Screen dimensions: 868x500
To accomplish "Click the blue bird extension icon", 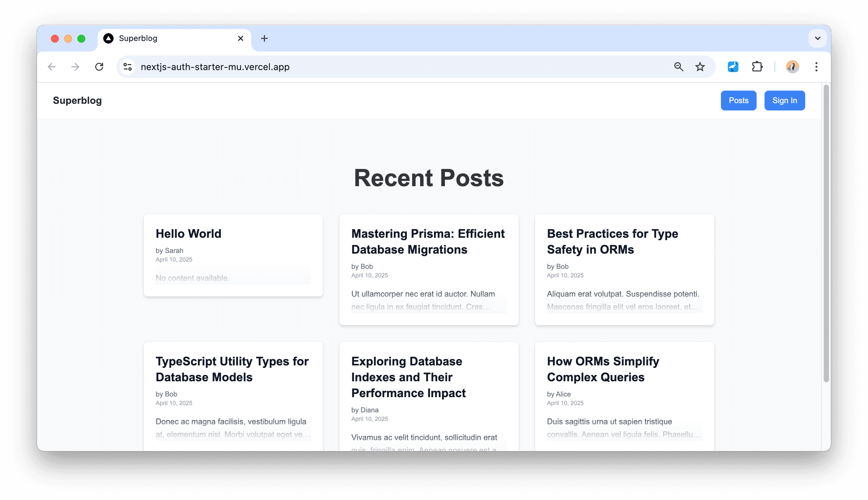I will 733,66.
